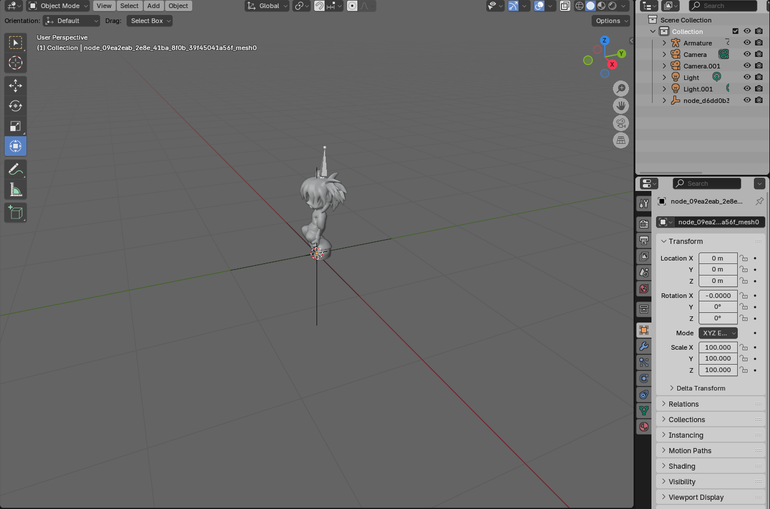Open the Object Mode dropdown
The image size is (770, 509).
pyautogui.click(x=58, y=6)
